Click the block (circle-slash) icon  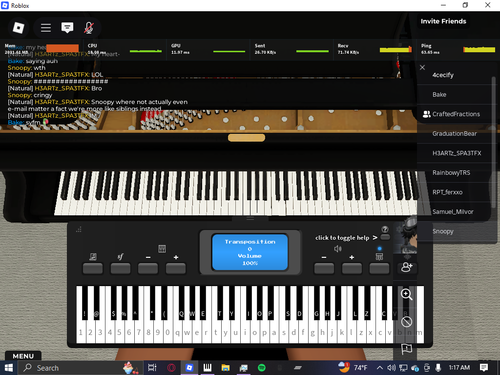406,322
